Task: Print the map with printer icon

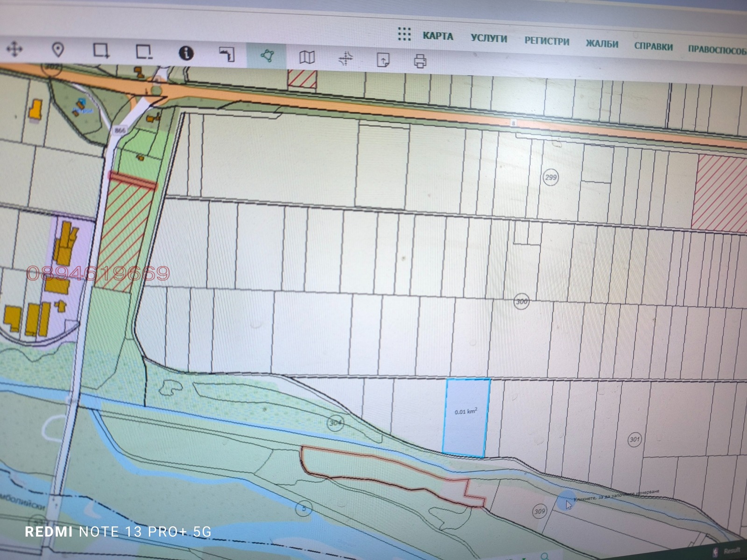Action: pos(420,61)
